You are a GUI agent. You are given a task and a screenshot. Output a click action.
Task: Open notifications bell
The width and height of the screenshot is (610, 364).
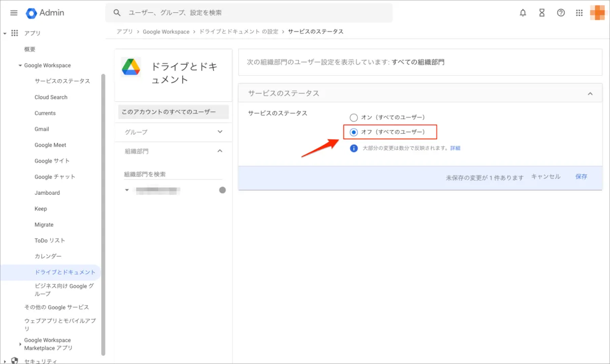point(523,13)
